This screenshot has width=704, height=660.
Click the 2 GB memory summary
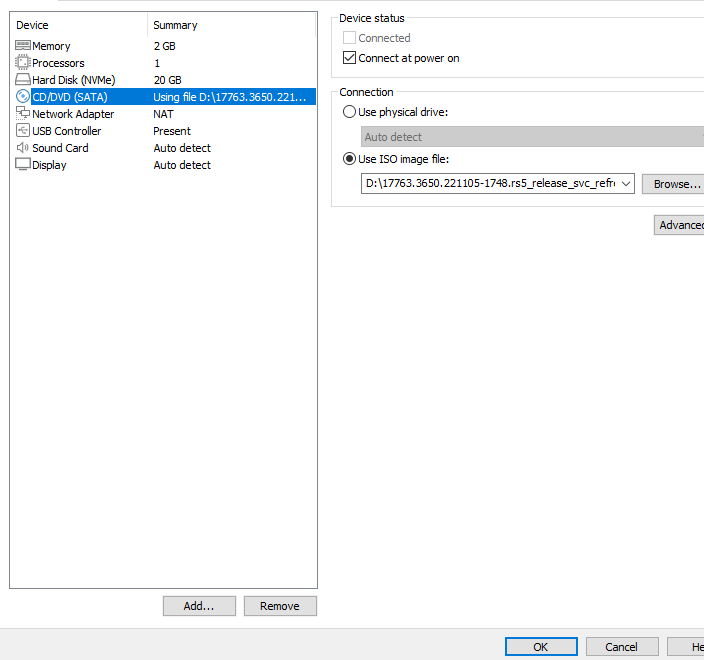pos(164,46)
